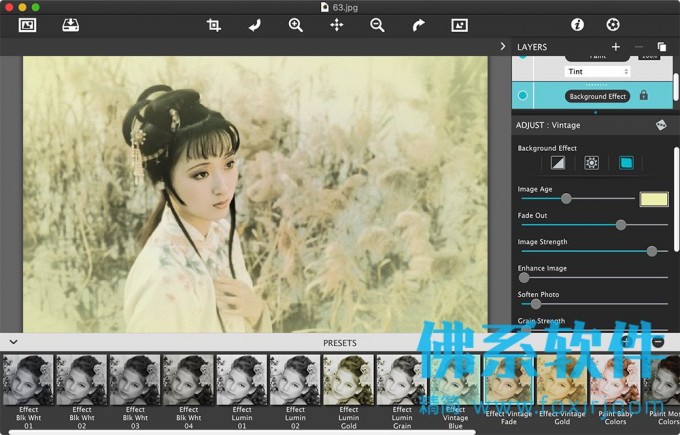The image size is (680, 435).
Task: Duplicate layer using copy icon
Action: (662, 46)
